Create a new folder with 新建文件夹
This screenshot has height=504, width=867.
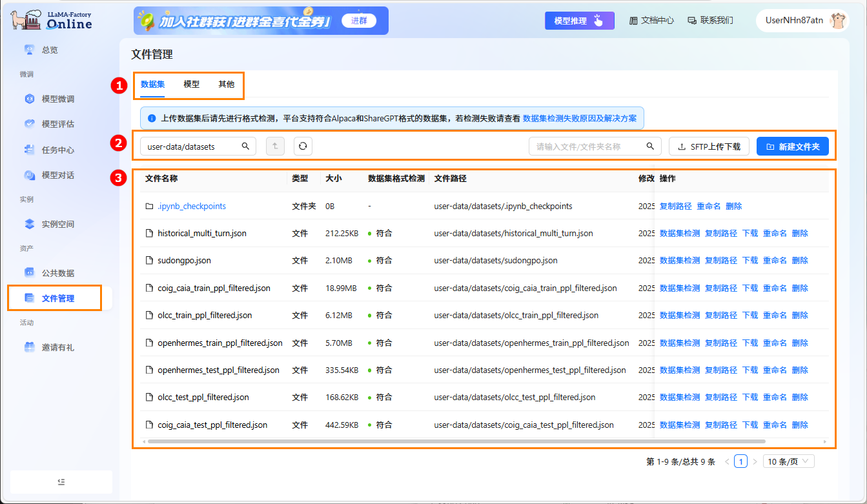pos(792,146)
